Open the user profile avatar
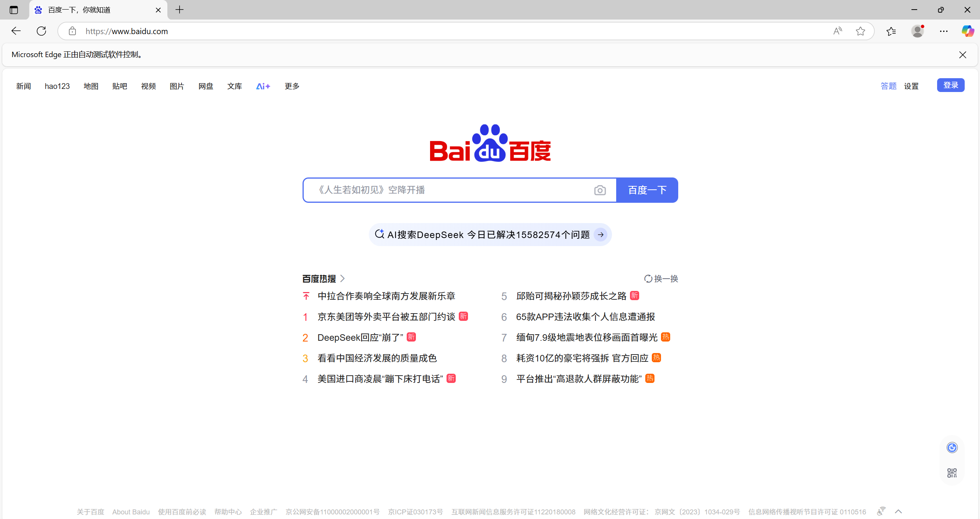This screenshot has width=980, height=519. (x=917, y=31)
